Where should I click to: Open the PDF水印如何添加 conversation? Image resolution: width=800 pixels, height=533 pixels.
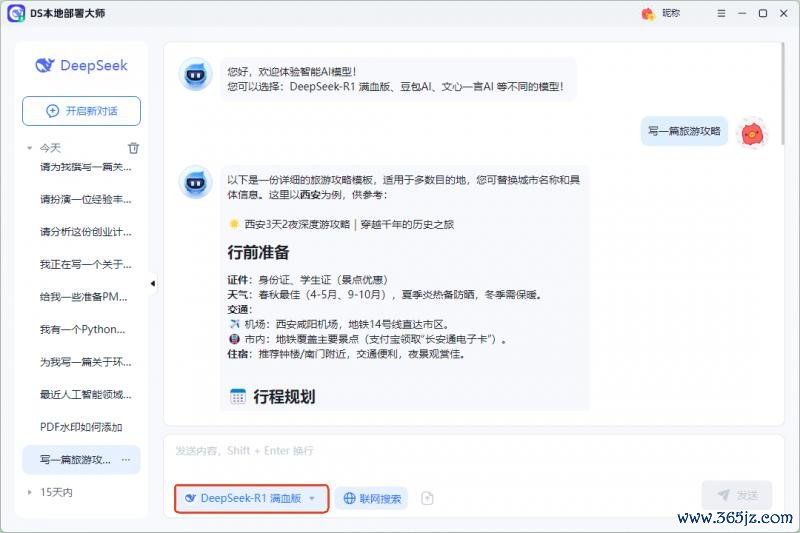tap(81, 427)
